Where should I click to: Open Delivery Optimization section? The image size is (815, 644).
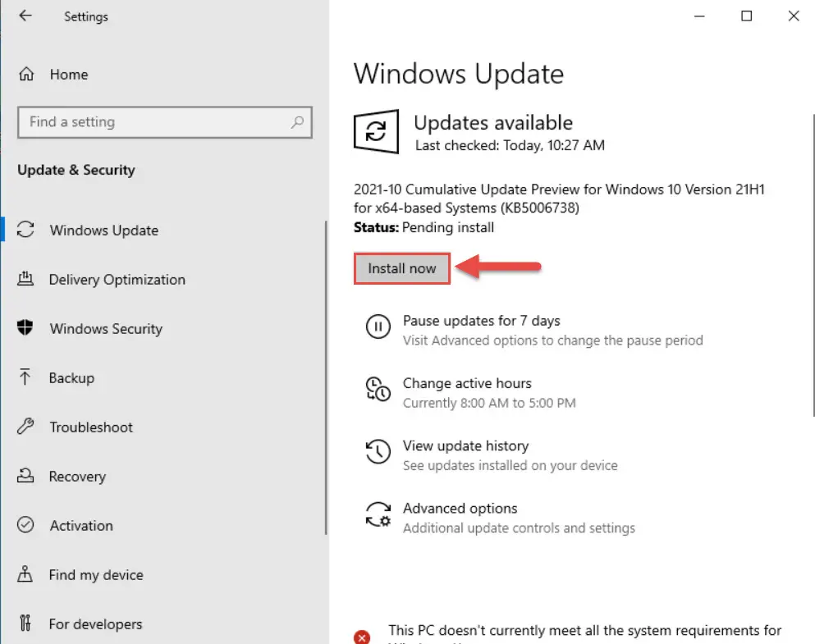coord(117,280)
